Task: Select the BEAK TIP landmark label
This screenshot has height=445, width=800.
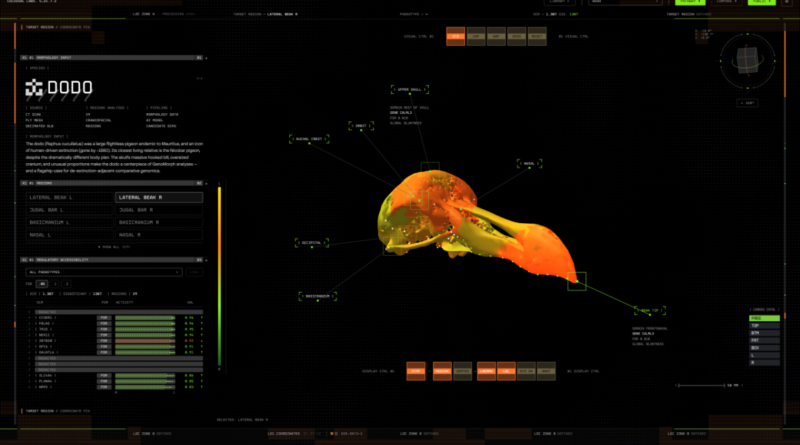Action: pos(649,310)
